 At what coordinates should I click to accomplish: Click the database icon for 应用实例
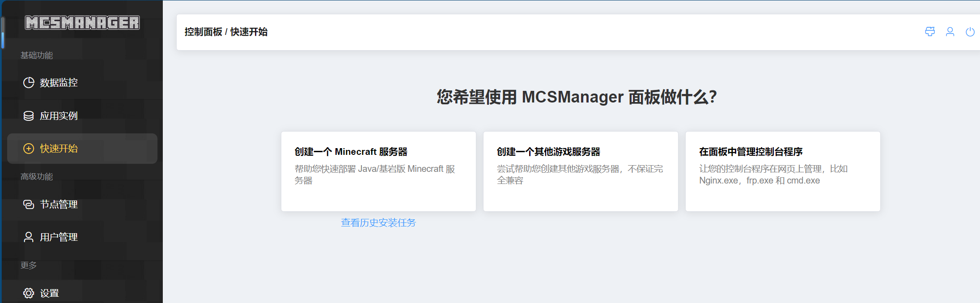pyautogui.click(x=29, y=116)
